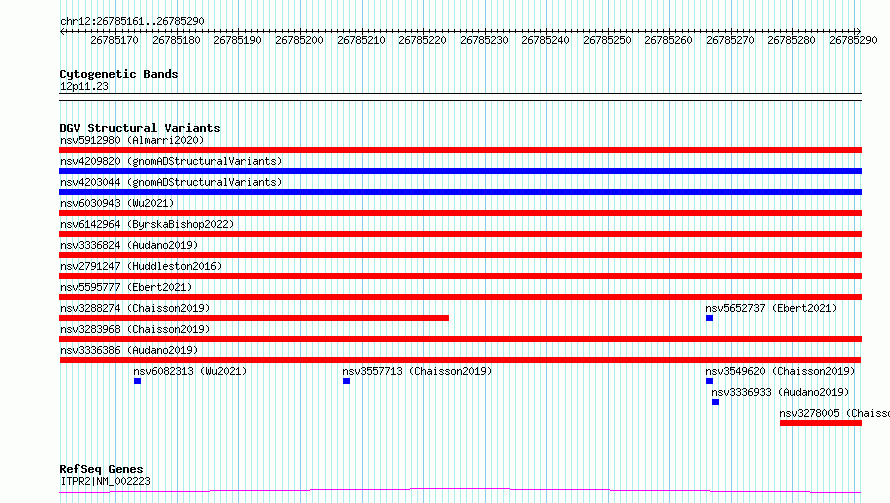Image resolution: width=890 pixels, height=503 pixels.
Task: Open the nsv3278005 variant label
Action: 834,413
